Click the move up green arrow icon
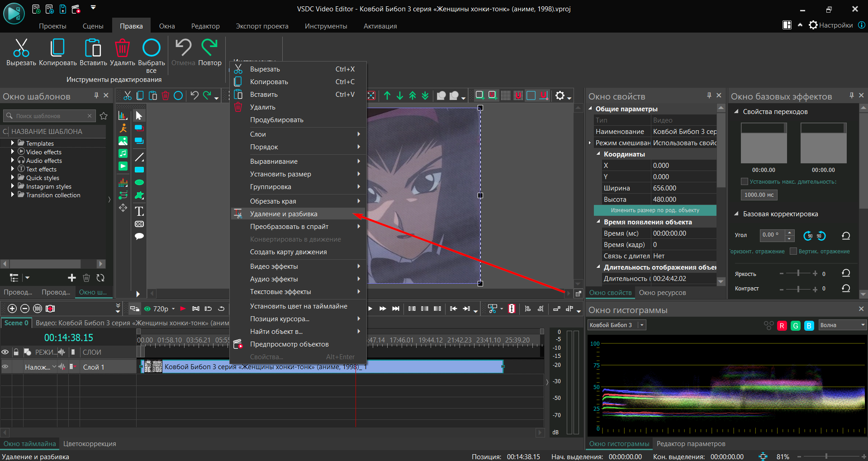Viewport: 868px width, 461px height. click(387, 95)
